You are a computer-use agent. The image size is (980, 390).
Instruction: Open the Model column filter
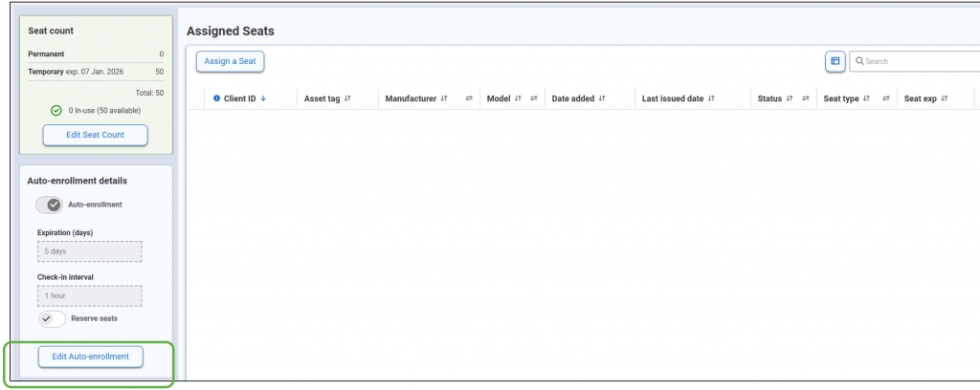tap(533, 98)
